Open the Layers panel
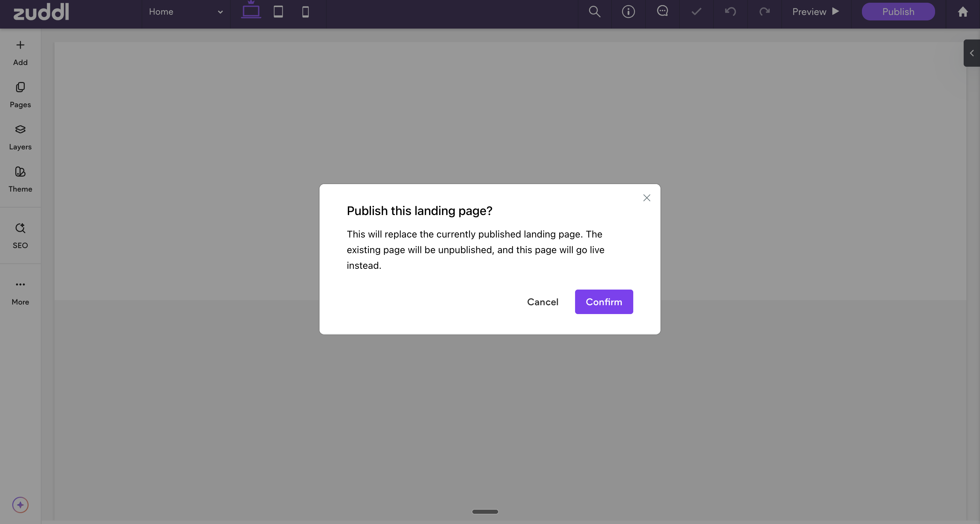This screenshot has width=980, height=524. coord(20,137)
